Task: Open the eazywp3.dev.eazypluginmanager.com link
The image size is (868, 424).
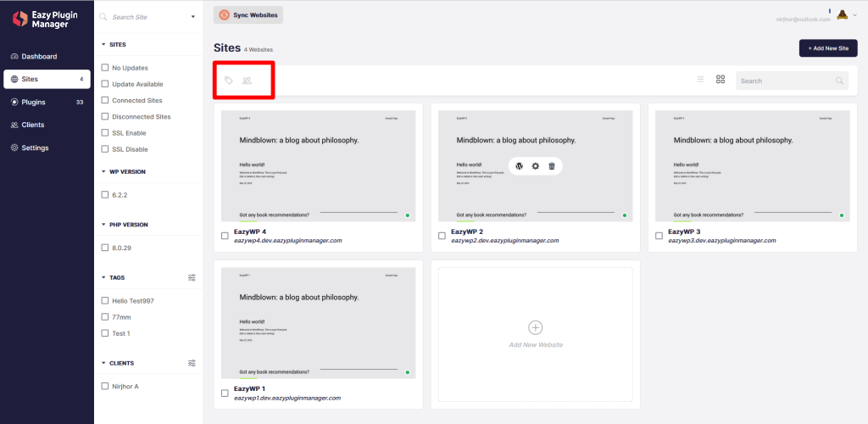Action: click(722, 241)
